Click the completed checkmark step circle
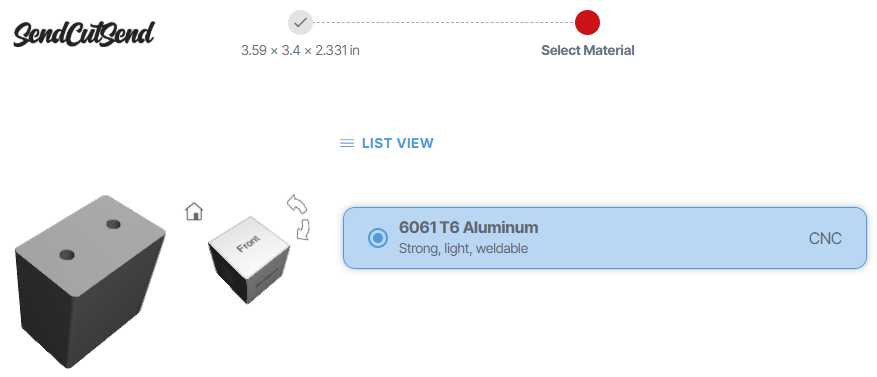This screenshot has height=377, width=877. (300, 23)
